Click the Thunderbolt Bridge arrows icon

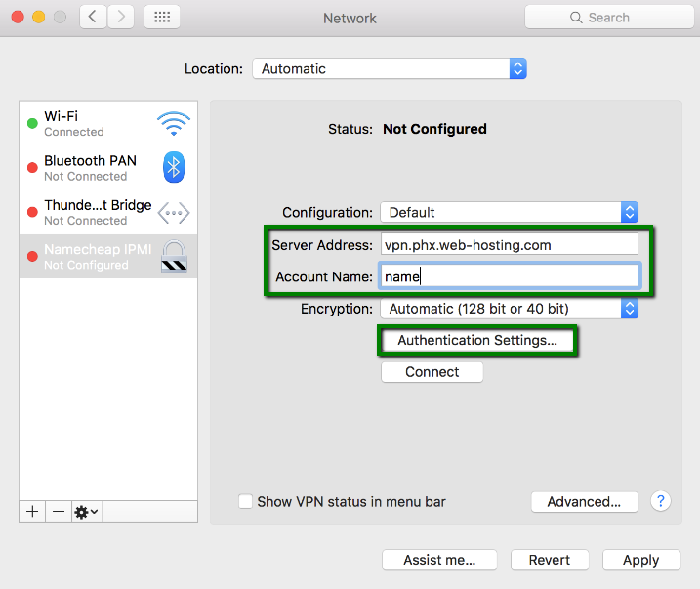pyautogui.click(x=174, y=212)
